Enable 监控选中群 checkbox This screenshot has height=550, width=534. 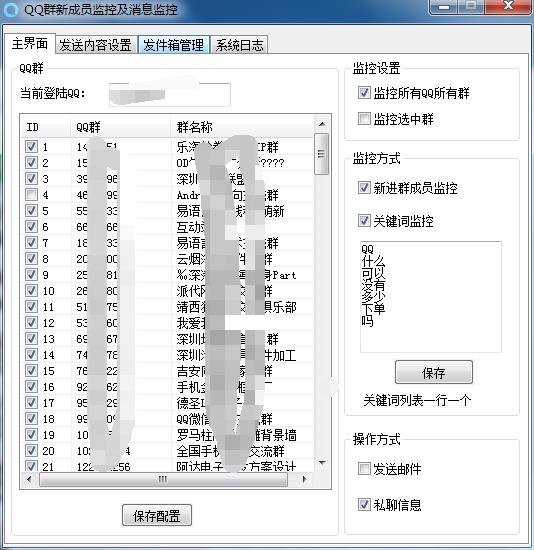click(364, 119)
